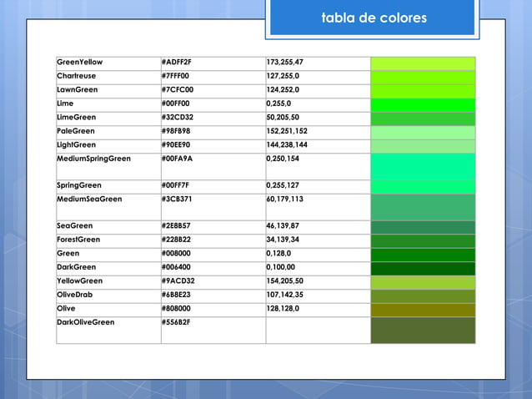Pick the DarkGreen color swatch
The height and width of the screenshot is (399, 532).
[x=423, y=267]
